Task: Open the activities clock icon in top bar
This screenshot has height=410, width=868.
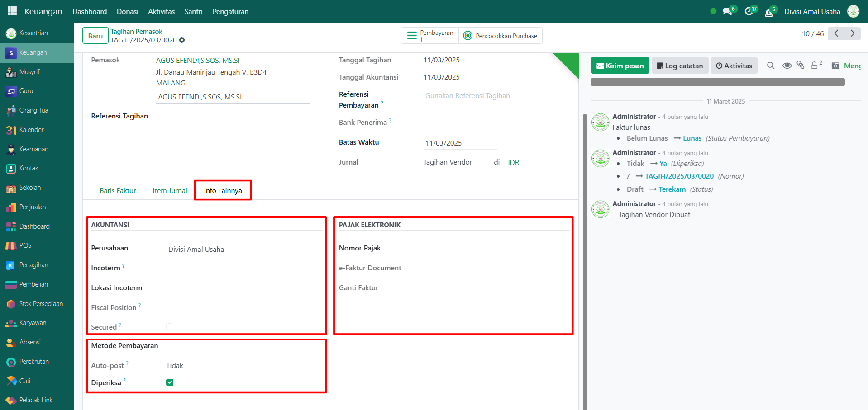Action: click(749, 11)
